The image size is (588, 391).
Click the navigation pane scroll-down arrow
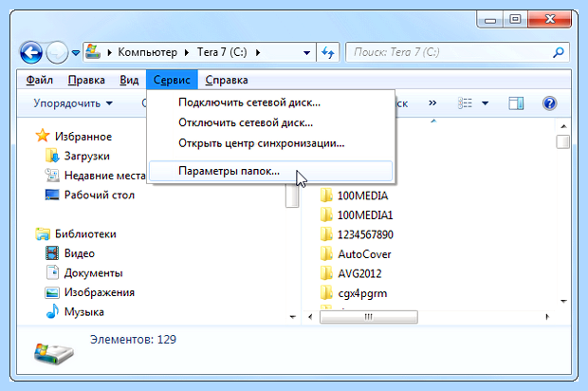(292, 317)
